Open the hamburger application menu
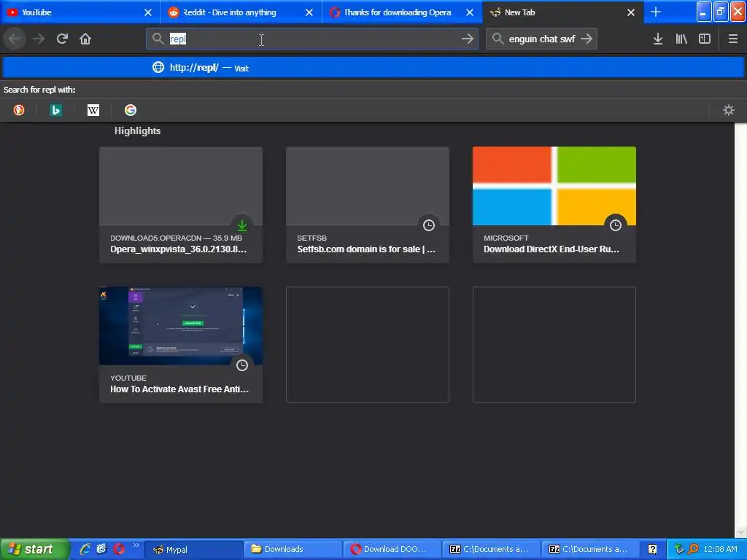This screenshot has width=747, height=560. click(x=733, y=39)
